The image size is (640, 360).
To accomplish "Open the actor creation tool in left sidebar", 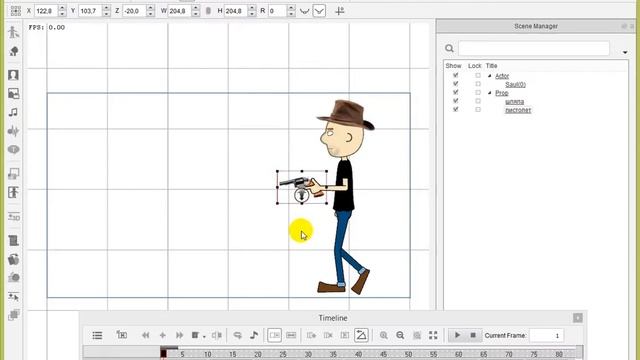I will point(13,32).
